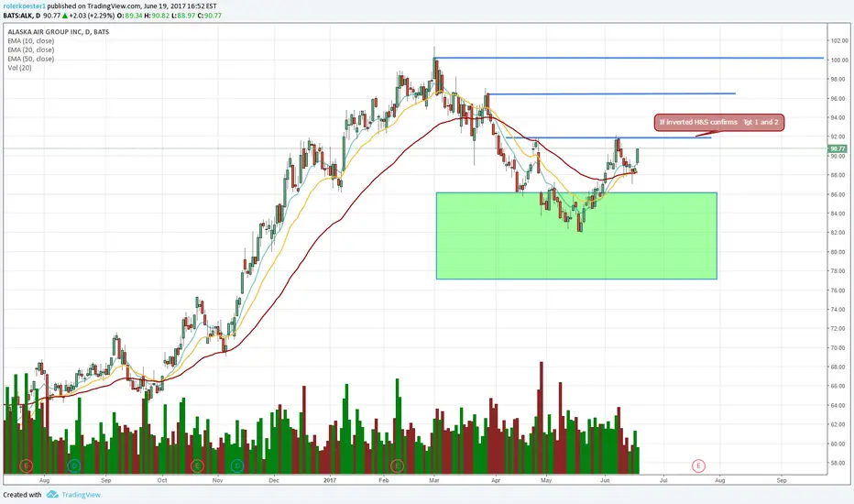This screenshot has height=504, width=854.
Task: Click the earnings marker right of Feb
Action: pyautogui.click(x=397, y=466)
